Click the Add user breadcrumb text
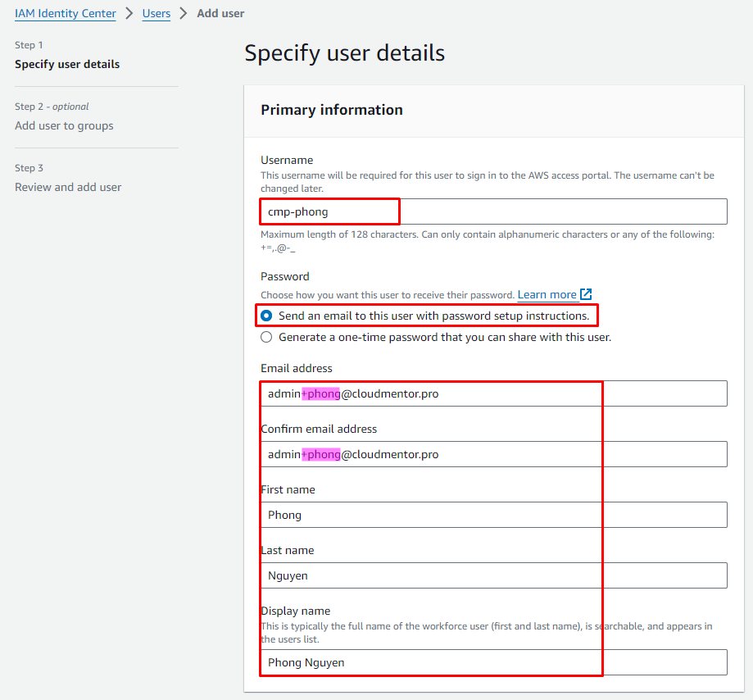The image size is (753, 700). [220, 13]
